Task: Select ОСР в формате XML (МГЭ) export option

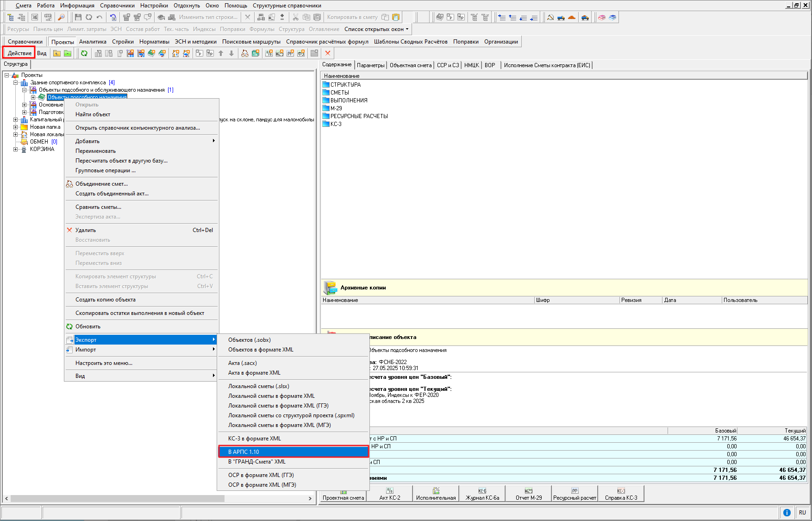Action: tap(293, 485)
